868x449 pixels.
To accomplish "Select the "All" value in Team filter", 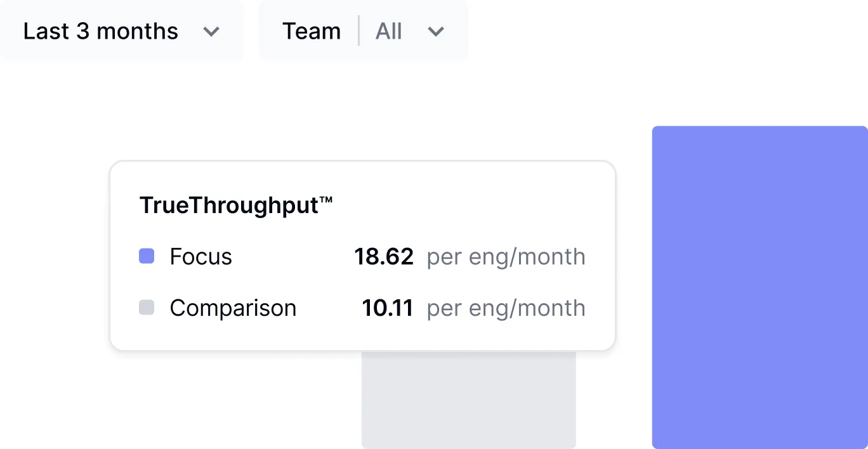I will (389, 31).
